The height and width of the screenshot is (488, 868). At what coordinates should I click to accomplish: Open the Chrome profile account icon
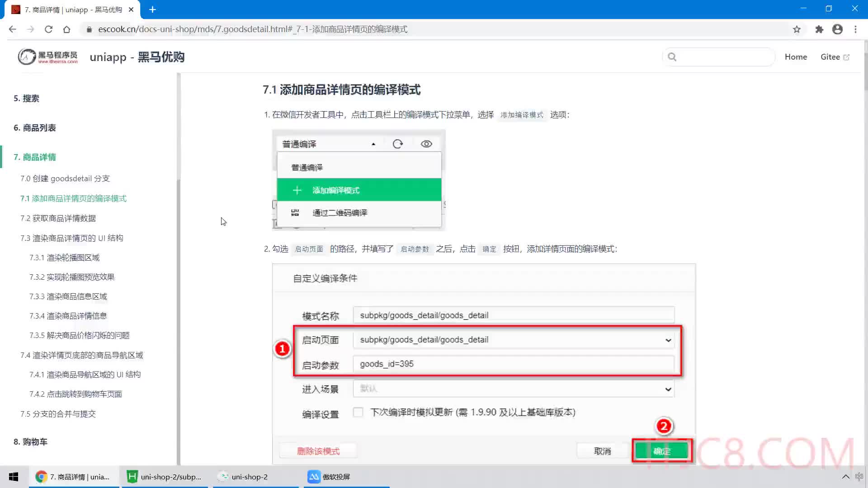[837, 29]
